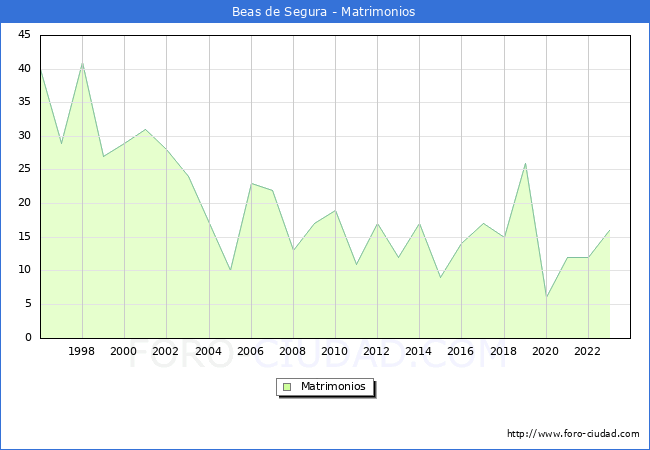Click the 2002 x-axis label
This screenshot has height=450, width=650.
coord(165,351)
